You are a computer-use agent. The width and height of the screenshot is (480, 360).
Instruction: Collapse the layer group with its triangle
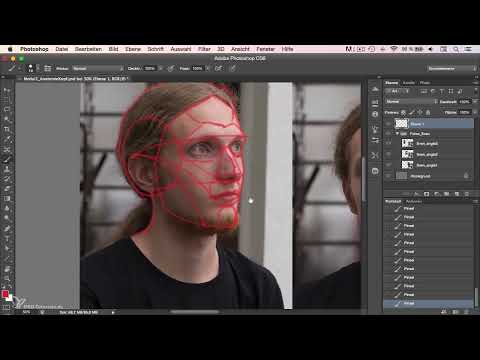coord(397,133)
